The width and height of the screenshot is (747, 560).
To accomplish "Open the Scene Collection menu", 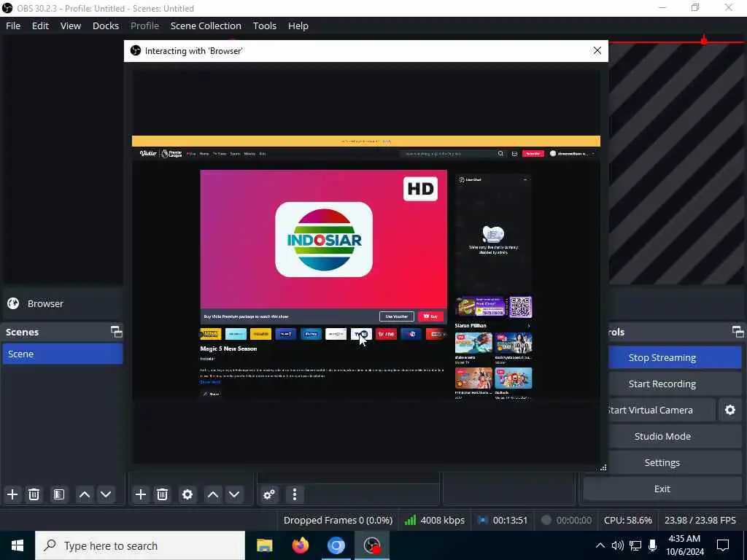I will [206, 26].
